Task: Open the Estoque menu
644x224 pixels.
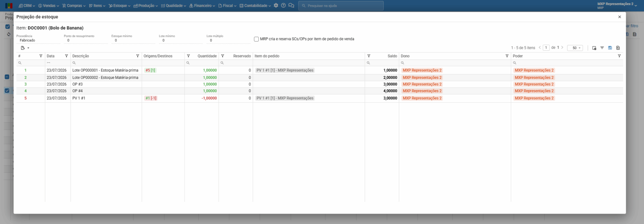Action: 119,6
